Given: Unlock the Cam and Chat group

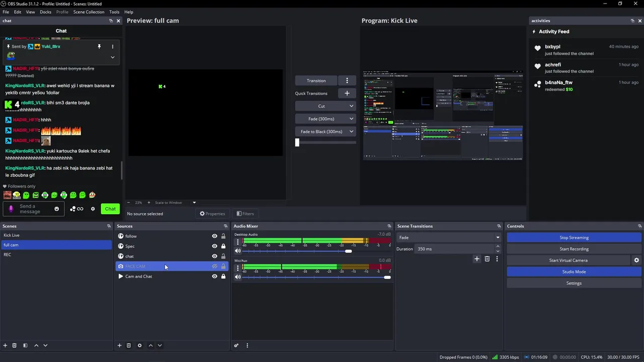Looking at the screenshot, I should point(223,277).
